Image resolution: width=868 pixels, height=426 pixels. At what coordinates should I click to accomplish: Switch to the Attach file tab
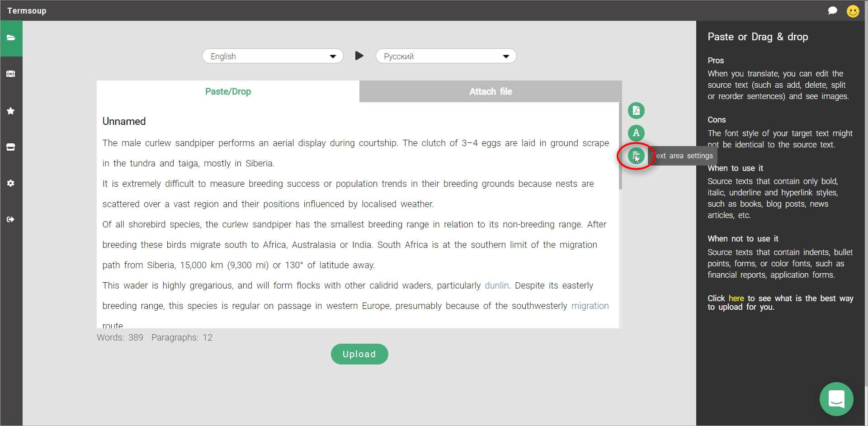tap(491, 91)
